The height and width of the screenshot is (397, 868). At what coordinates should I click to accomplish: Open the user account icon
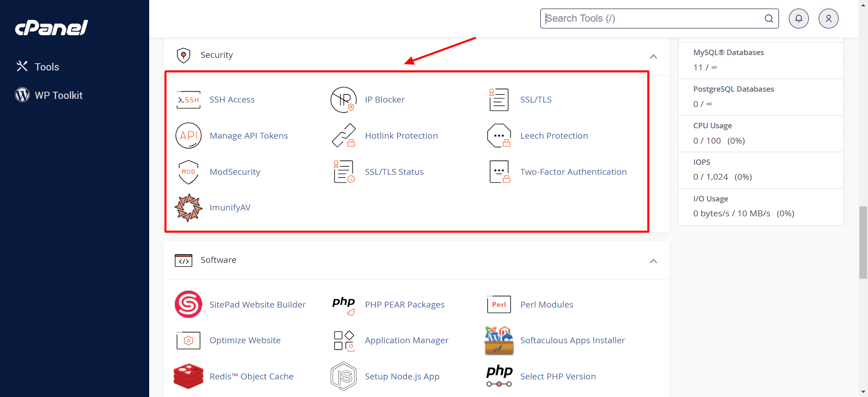pos(828,19)
